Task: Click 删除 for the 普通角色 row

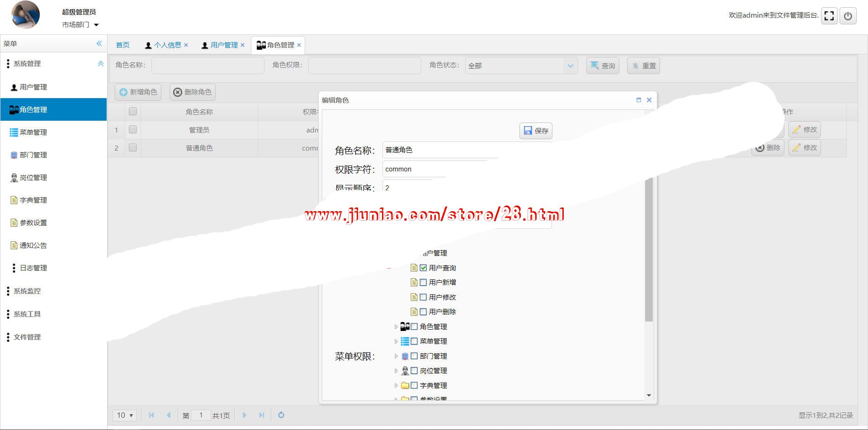Action: click(x=768, y=147)
